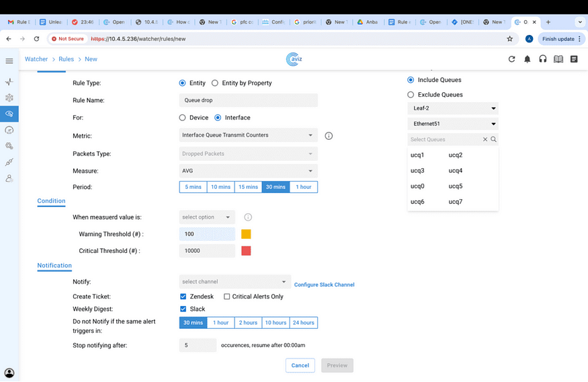This screenshot has width=588, height=382.
Task: Open the connectivity plug sidebar icon
Action: click(9, 162)
